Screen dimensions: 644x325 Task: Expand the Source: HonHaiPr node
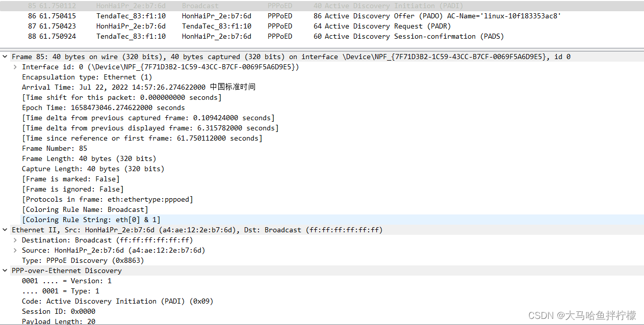coord(15,251)
